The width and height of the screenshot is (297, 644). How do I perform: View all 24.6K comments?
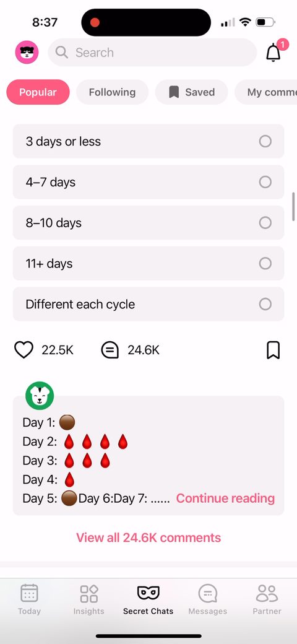point(148,537)
